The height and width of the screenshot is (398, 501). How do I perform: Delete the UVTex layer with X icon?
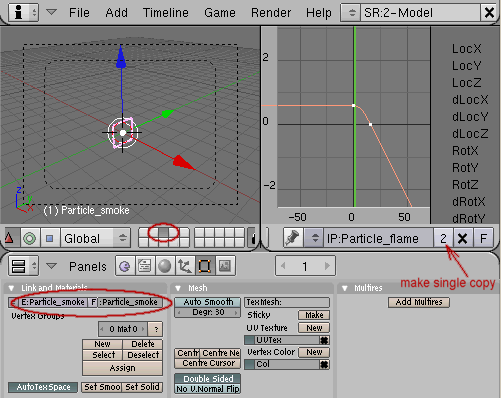324,340
